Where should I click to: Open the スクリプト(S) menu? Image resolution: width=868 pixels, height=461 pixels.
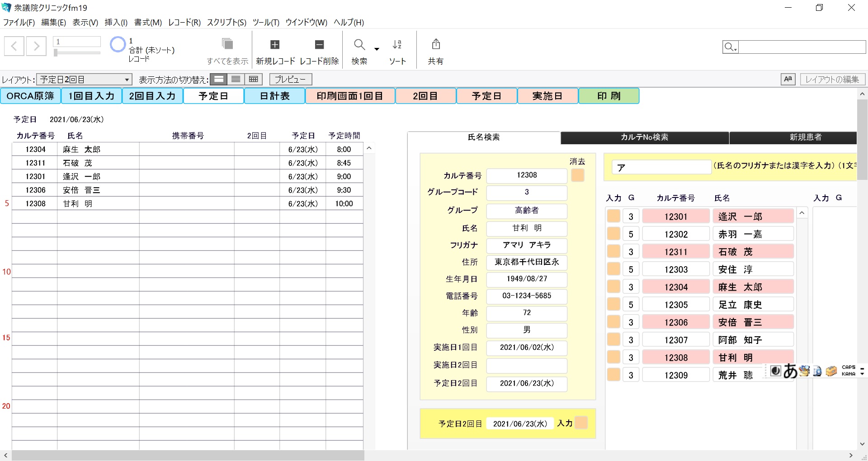(226, 22)
